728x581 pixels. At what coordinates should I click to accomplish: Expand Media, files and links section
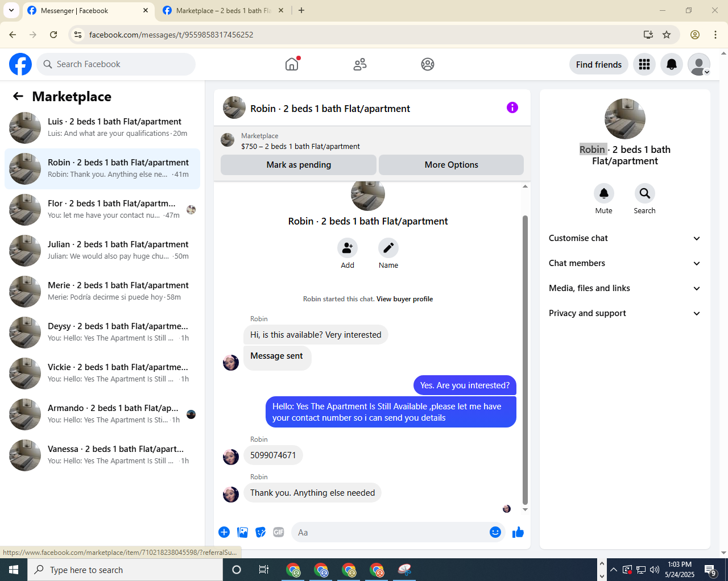pyautogui.click(x=624, y=288)
